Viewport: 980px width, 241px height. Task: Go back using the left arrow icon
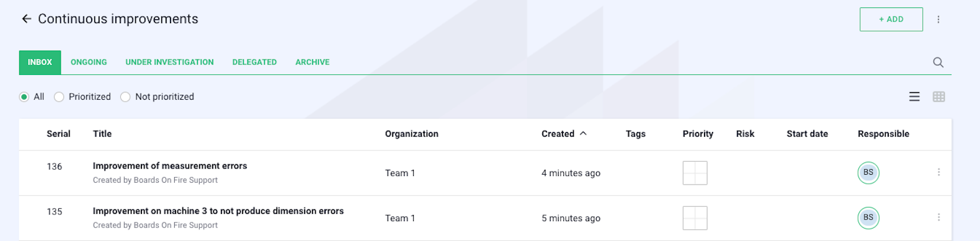pos(26,19)
